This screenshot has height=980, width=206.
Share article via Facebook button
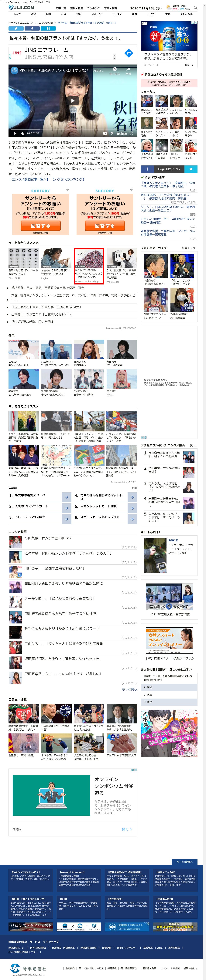32,28
